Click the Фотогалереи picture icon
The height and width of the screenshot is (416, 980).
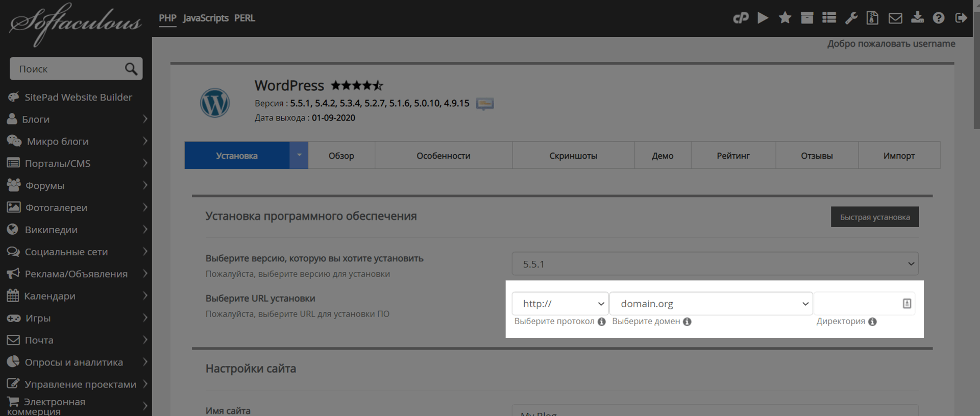pos(14,207)
